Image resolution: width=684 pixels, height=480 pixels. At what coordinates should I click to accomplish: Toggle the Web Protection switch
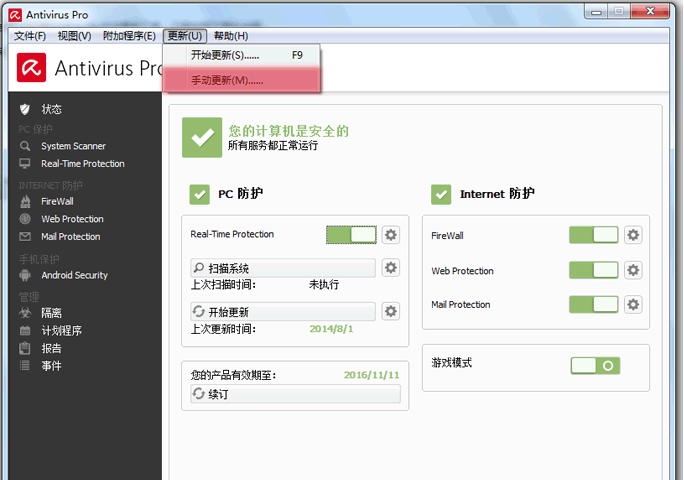tap(594, 270)
